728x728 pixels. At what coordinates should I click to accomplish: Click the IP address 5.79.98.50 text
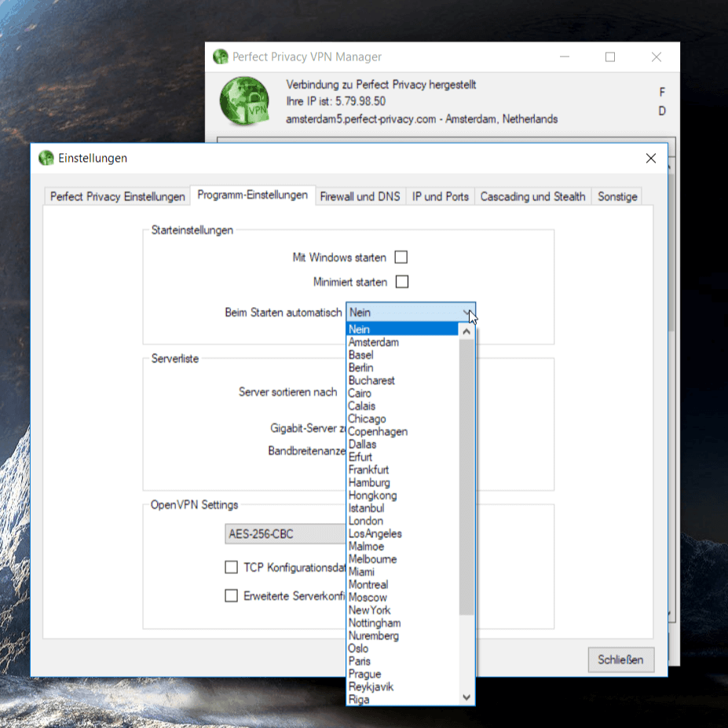click(360, 101)
